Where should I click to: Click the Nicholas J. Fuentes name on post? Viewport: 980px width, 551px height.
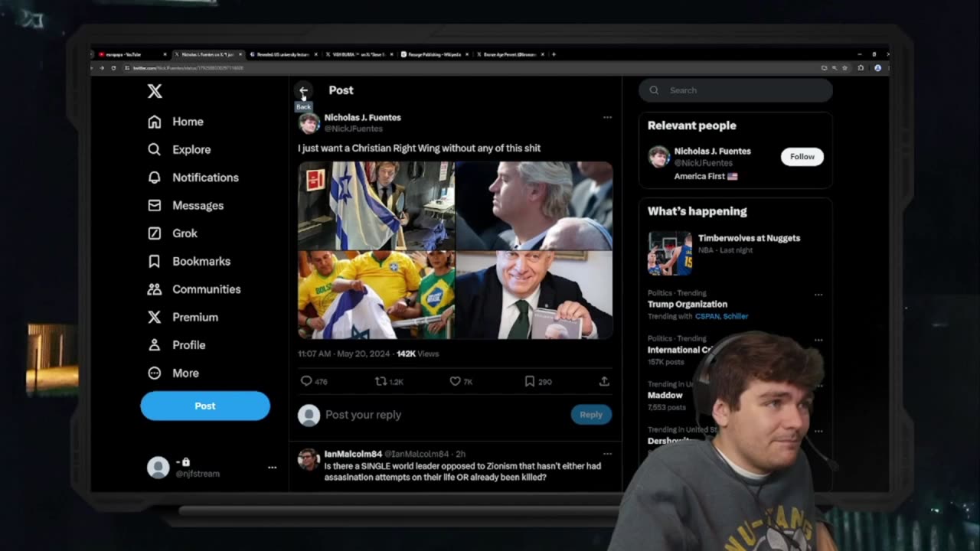coord(362,117)
